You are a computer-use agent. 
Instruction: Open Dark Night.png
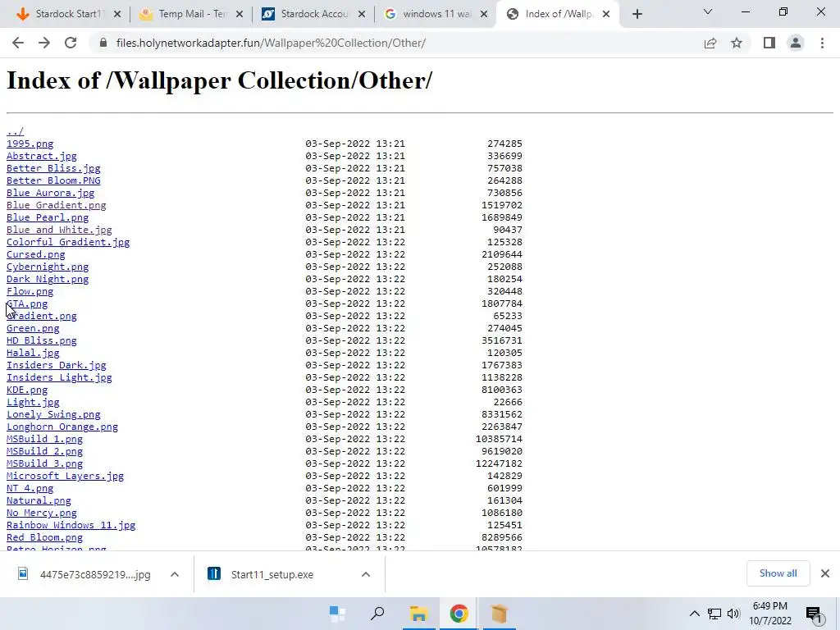click(47, 279)
